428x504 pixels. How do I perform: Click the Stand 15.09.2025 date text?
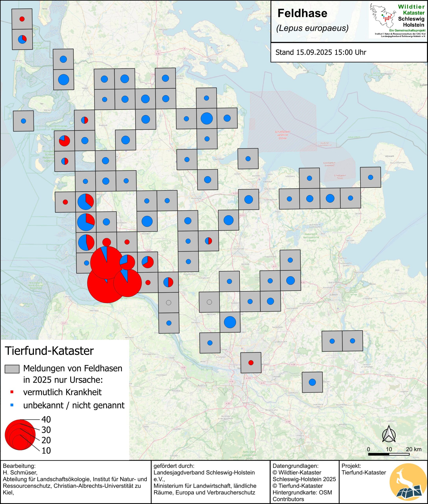321,52
